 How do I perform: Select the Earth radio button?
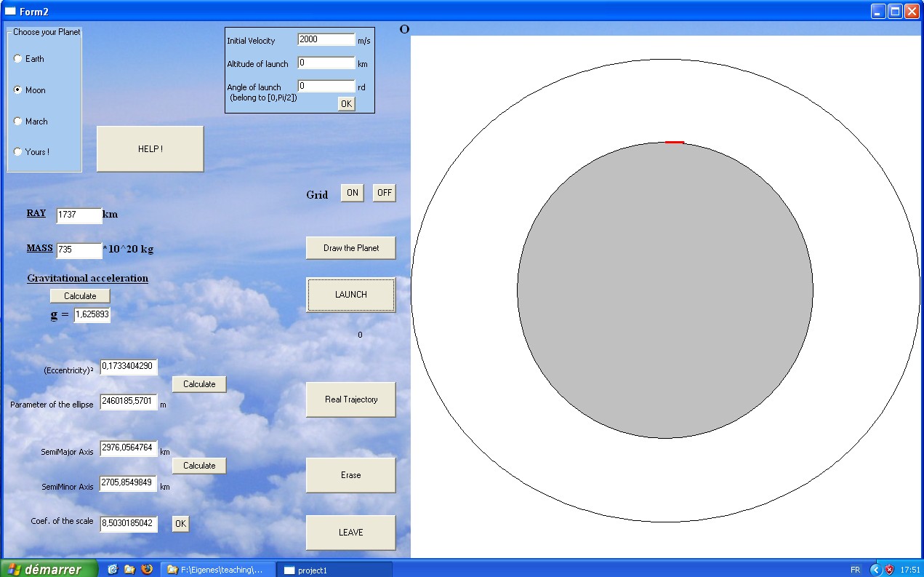(18, 59)
